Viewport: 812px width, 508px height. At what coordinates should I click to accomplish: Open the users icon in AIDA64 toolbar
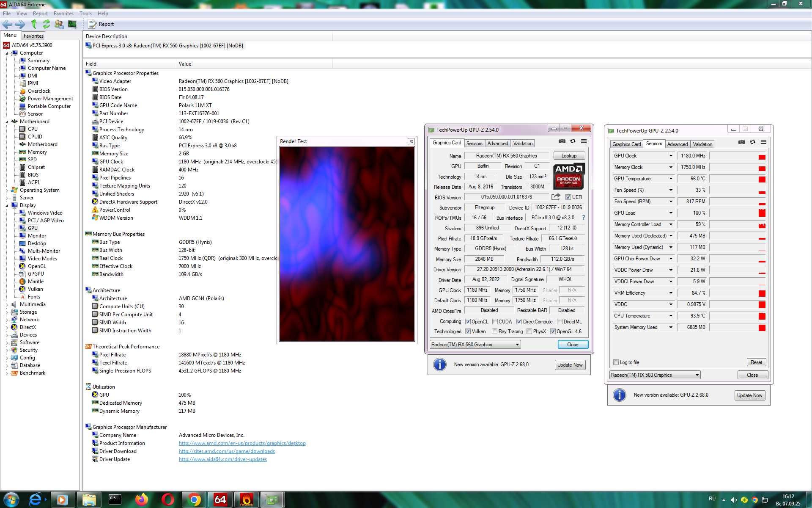(x=59, y=24)
